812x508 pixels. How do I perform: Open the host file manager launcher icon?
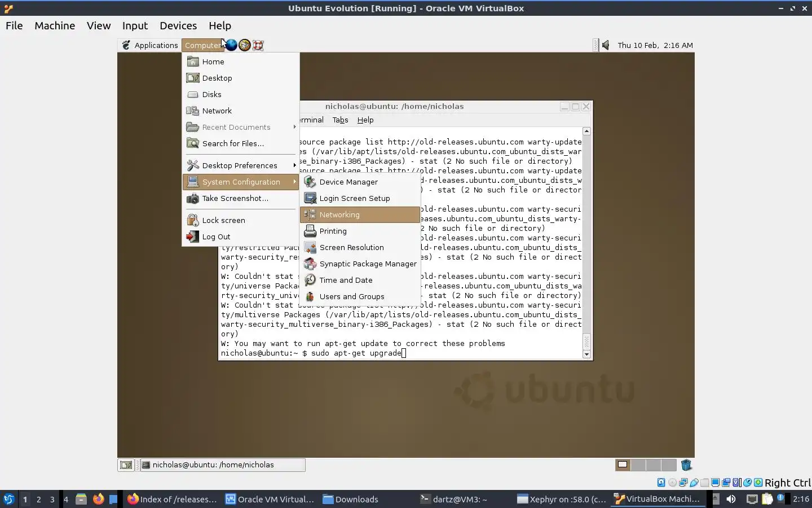pos(81,499)
